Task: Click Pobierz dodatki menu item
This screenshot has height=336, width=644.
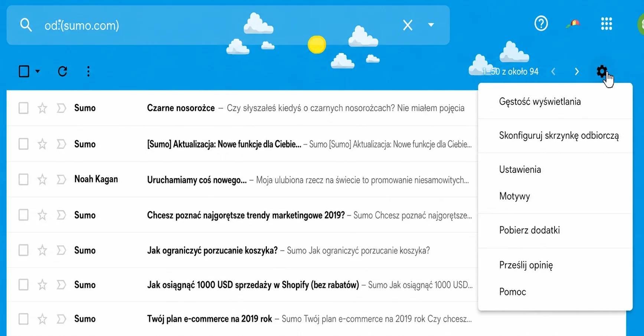Action: click(x=555, y=230)
